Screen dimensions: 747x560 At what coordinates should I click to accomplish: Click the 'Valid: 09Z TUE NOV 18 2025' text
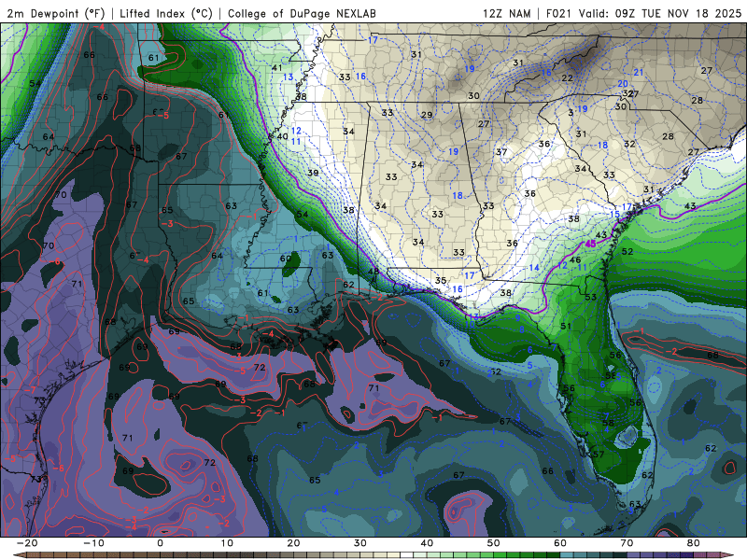(x=660, y=13)
